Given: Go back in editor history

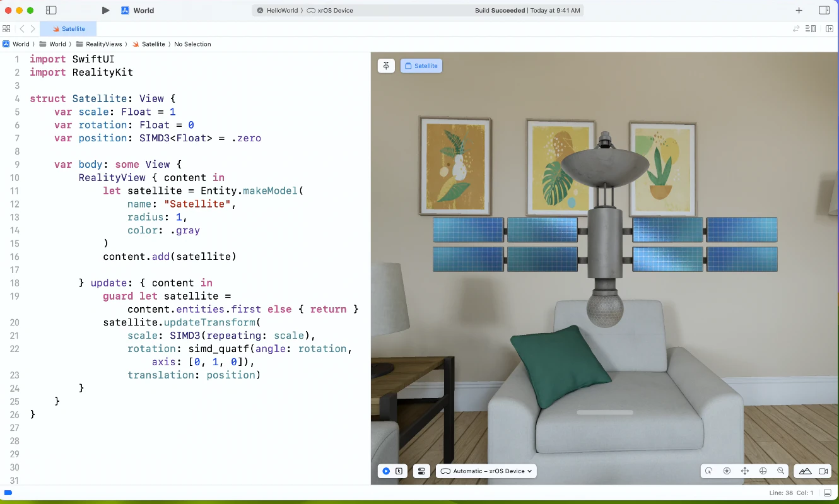Looking at the screenshot, I should tap(22, 28).
